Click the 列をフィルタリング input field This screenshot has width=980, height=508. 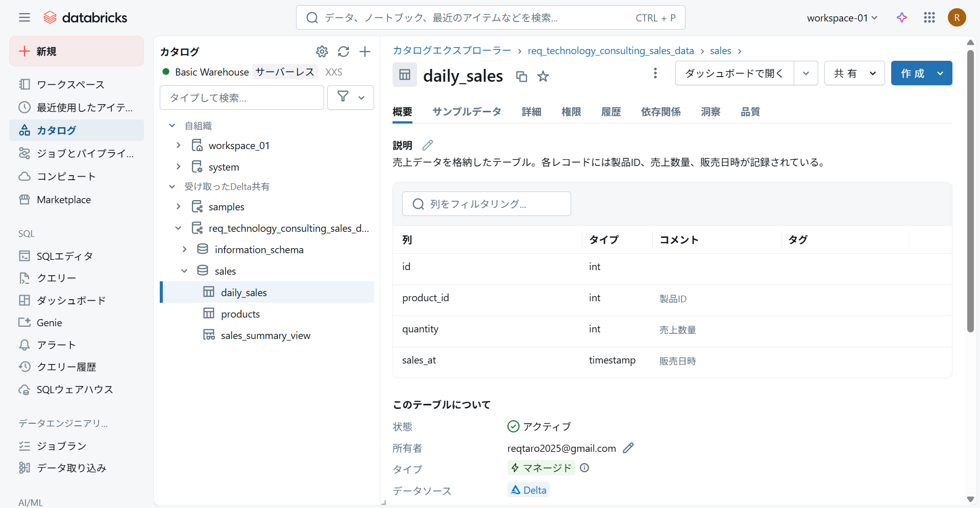click(x=486, y=204)
